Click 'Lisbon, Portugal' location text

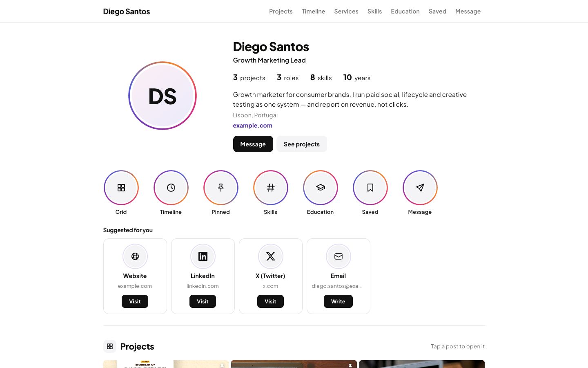[255, 115]
